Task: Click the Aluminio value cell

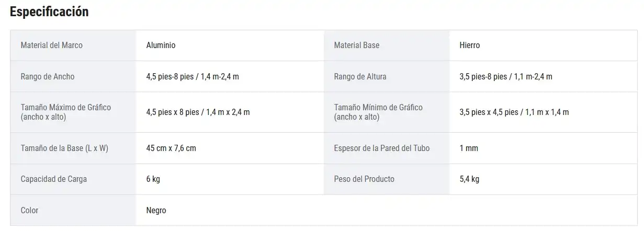Action: pyautogui.click(x=161, y=45)
